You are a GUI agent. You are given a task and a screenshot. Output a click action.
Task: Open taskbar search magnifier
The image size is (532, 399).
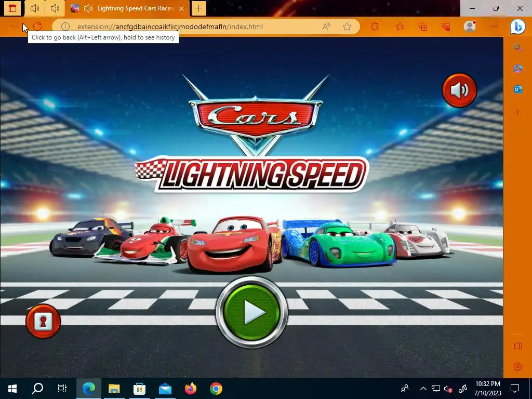click(37, 389)
